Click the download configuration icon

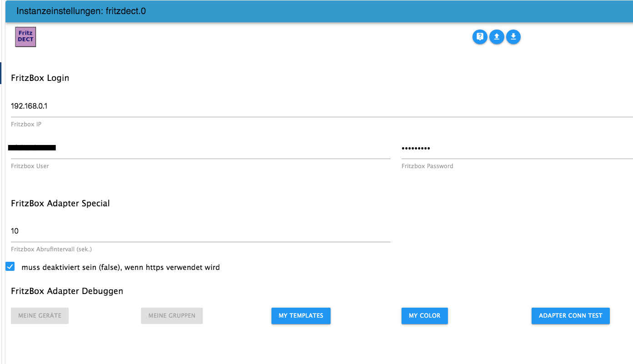(513, 37)
